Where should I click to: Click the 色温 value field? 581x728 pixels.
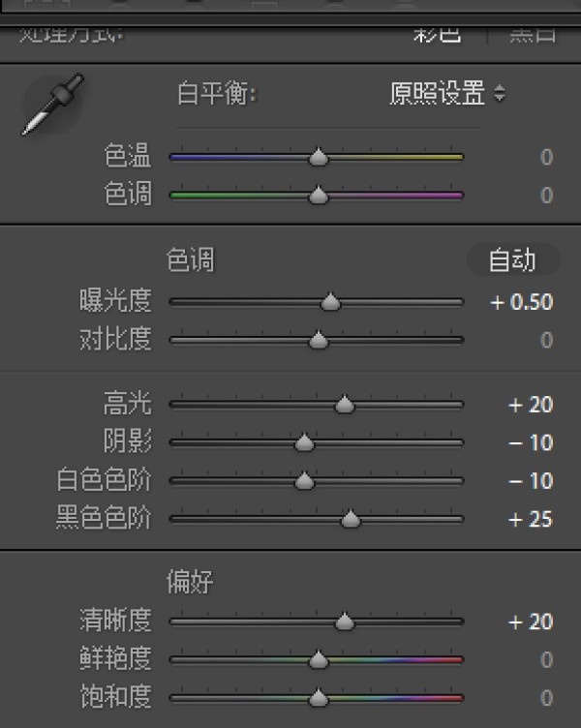(x=546, y=157)
